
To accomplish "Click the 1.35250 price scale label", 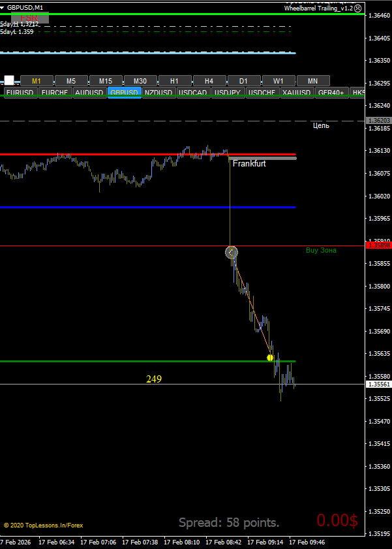I will [380, 511].
